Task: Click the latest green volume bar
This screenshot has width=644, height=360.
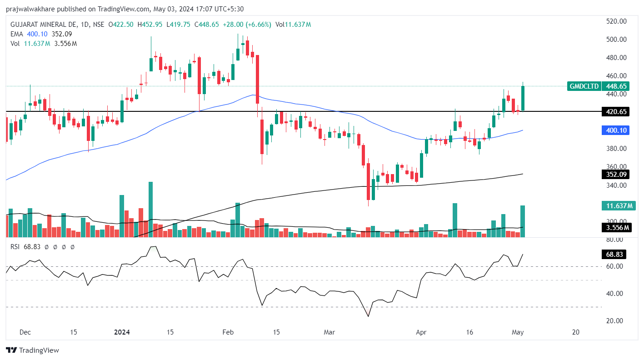Action: pos(523,221)
